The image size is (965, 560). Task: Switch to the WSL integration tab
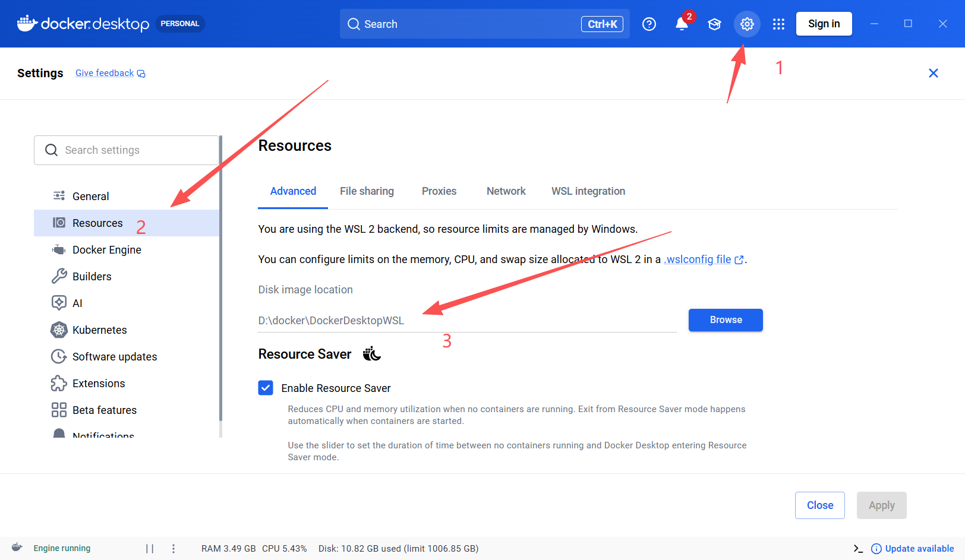588,191
